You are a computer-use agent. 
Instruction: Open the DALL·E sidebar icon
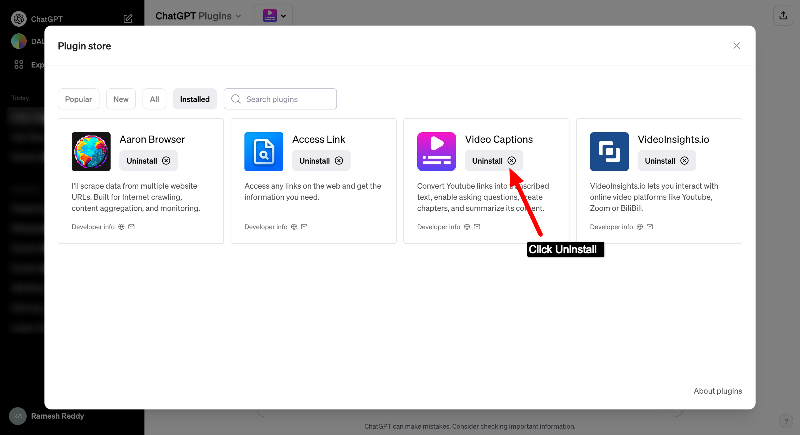[x=19, y=41]
